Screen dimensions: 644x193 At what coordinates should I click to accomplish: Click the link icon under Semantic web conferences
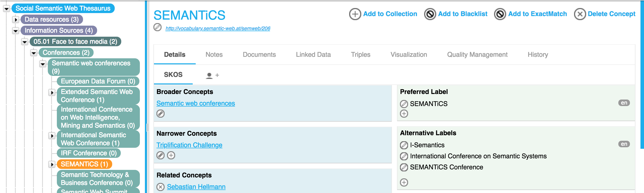click(x=160, y=114)
